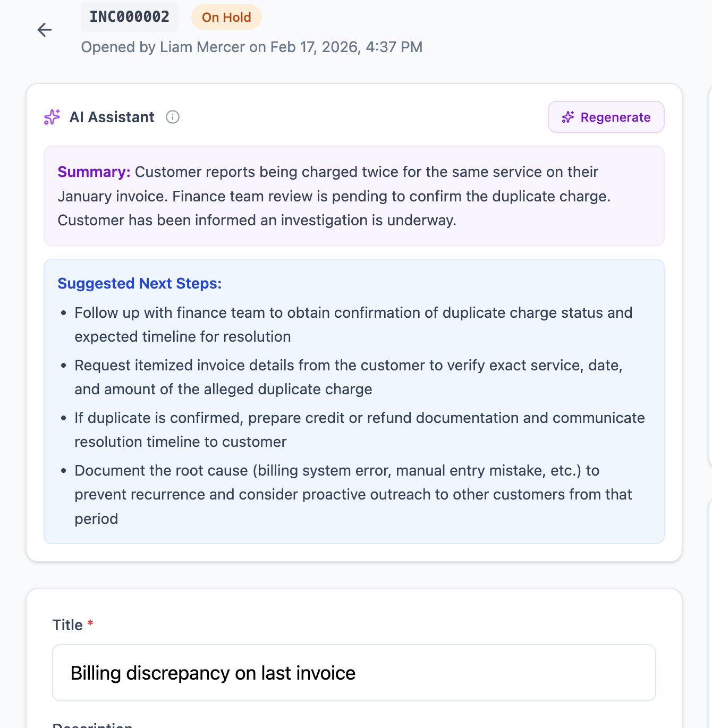Toggle the AI Assistant panel header

click(112, 117)
